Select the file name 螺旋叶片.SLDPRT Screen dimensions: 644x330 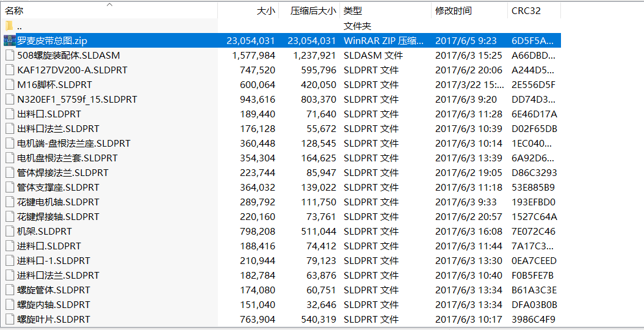53,320
